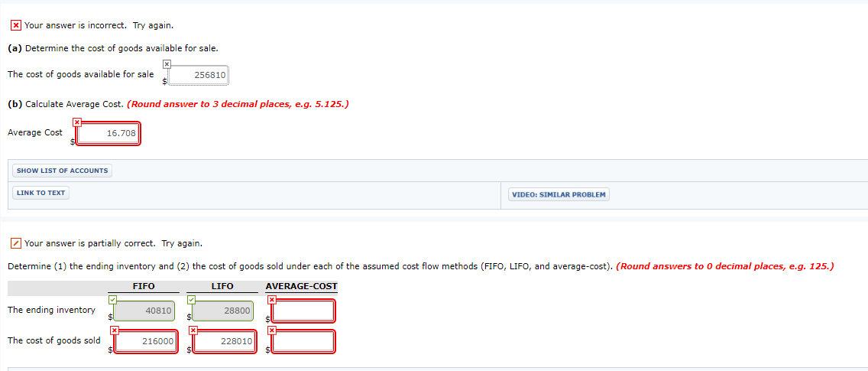Screen dimensions: 868x371
Task: Click the cost of goods available input field
Action: (198, 76)
